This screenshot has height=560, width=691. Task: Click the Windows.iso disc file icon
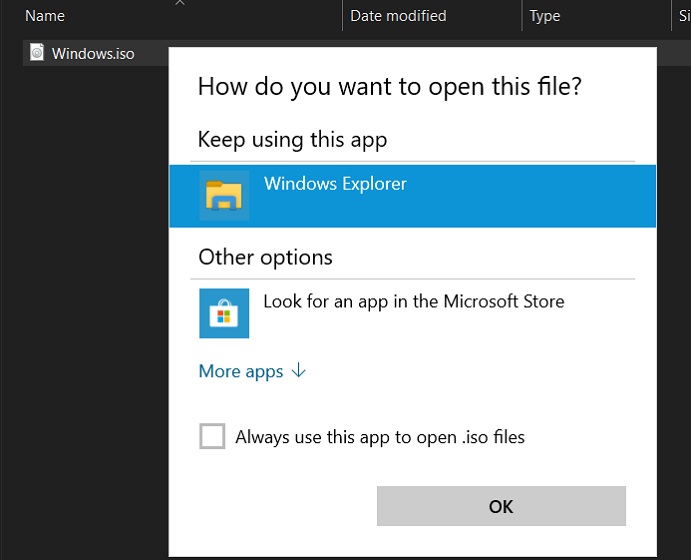(37, 53)
